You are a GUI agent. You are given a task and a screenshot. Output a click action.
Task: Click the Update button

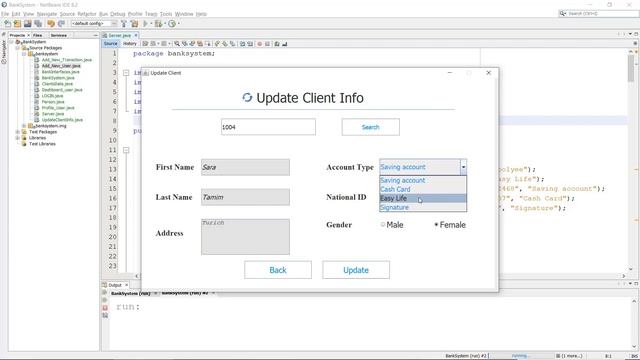point(356,270)
